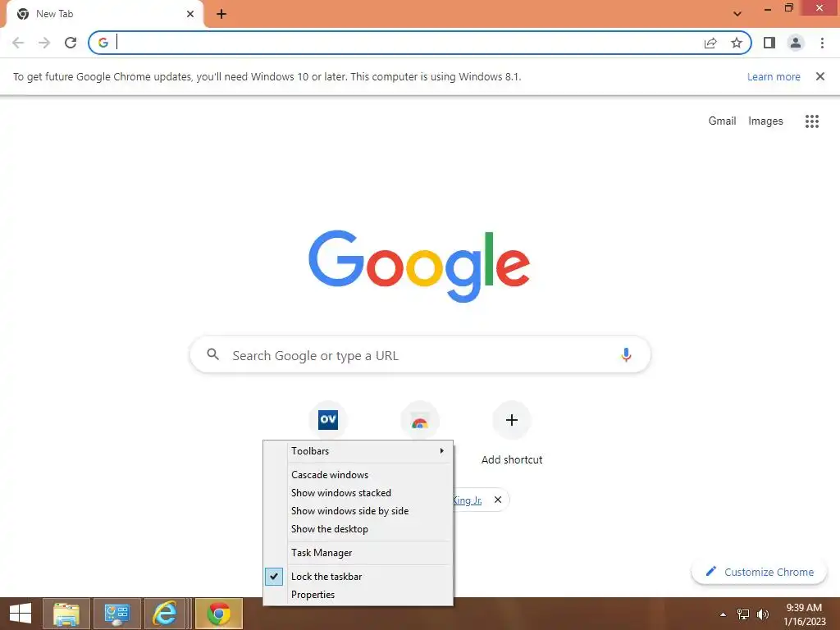Open the side panel icon in toolbar
The width and height of the screenshot is (840, 630).
click(769, 43)
